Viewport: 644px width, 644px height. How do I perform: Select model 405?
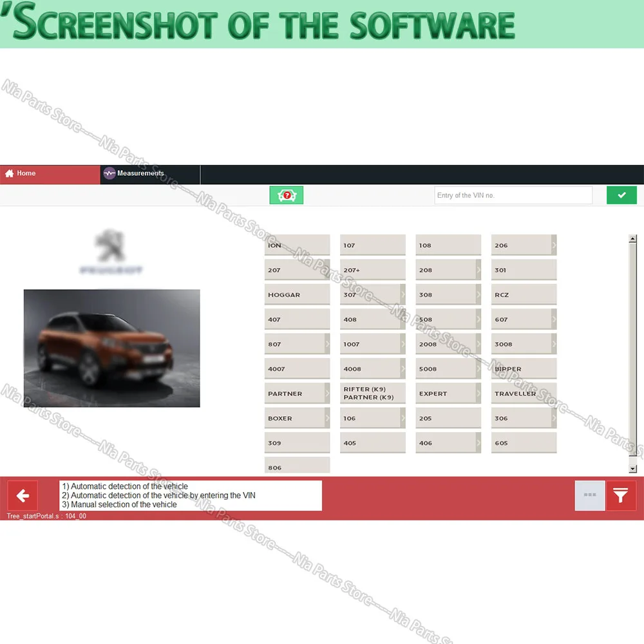[372, 442]
